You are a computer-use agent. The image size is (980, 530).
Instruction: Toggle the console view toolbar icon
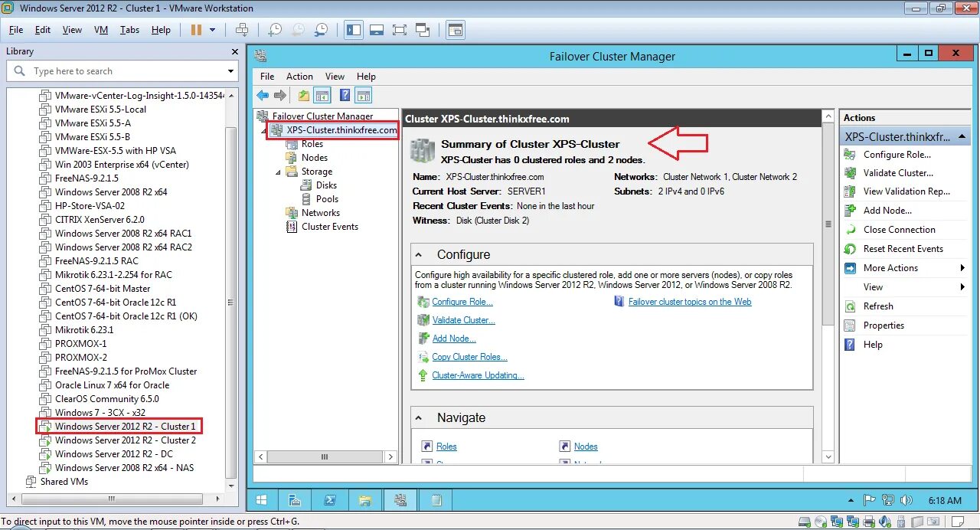pos(456,30)
